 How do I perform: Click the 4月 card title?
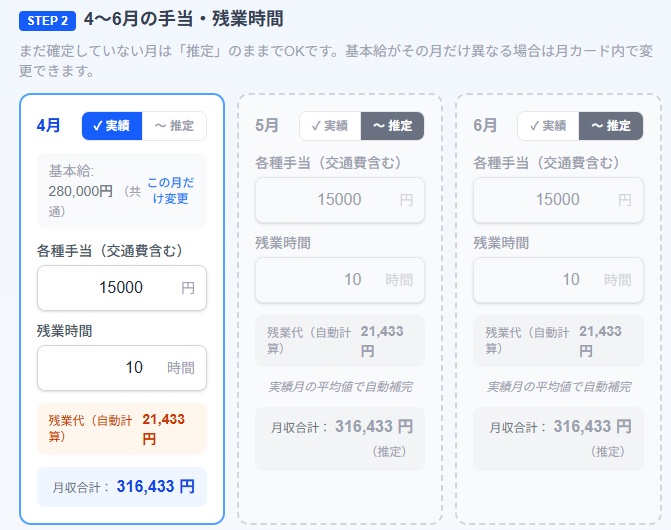48,126
